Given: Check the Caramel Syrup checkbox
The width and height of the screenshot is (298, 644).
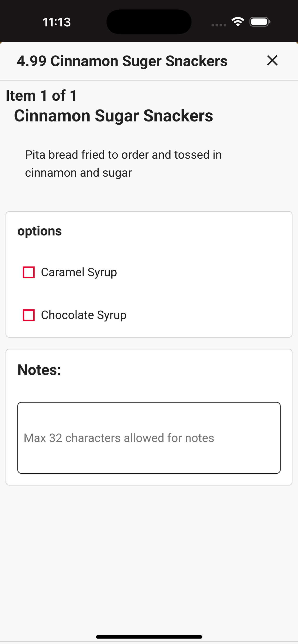Looking at the screenshot, I should pos(29,272).
